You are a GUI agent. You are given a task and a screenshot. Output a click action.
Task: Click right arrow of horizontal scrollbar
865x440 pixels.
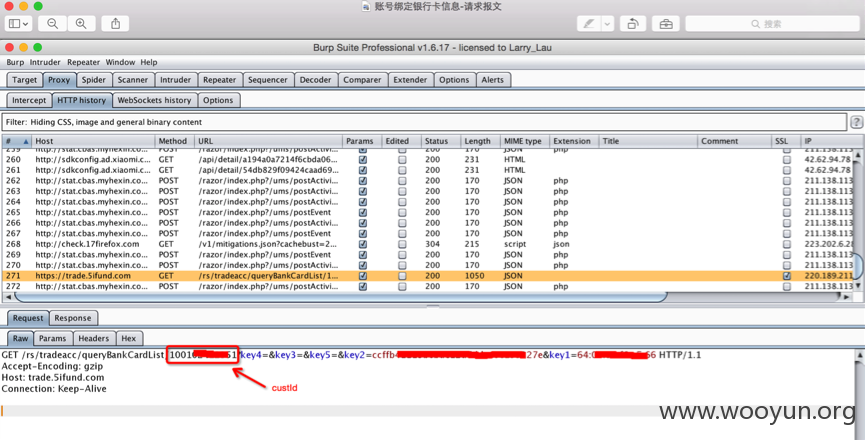846,297
